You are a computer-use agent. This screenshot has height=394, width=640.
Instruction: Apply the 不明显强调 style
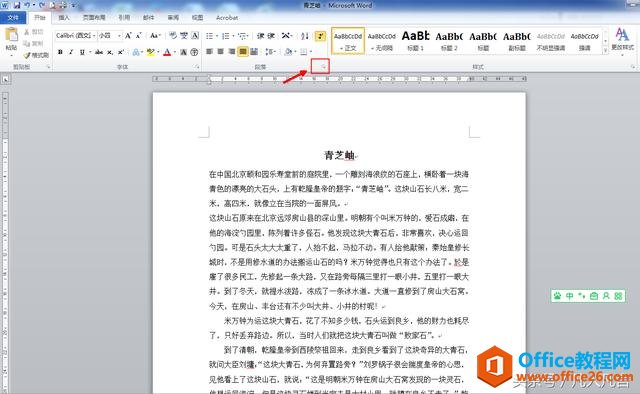pyautogui.click(x=551, y=41)
